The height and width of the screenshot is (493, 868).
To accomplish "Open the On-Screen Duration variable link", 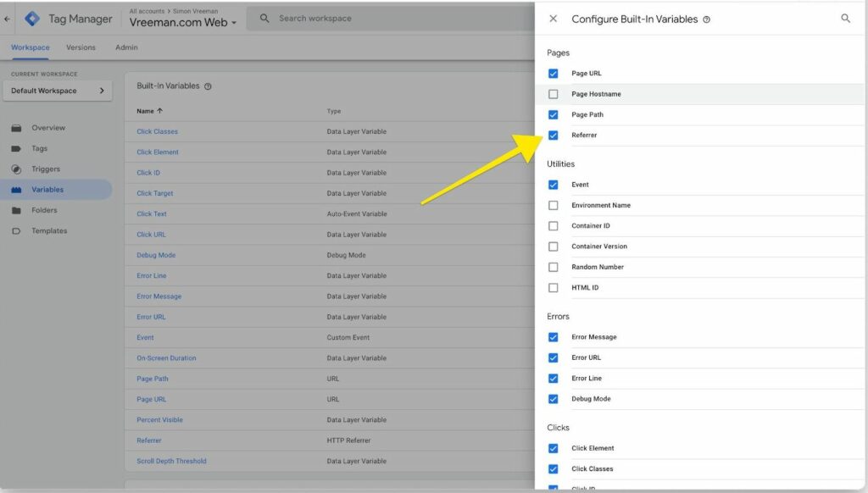I will coord(166,358).
